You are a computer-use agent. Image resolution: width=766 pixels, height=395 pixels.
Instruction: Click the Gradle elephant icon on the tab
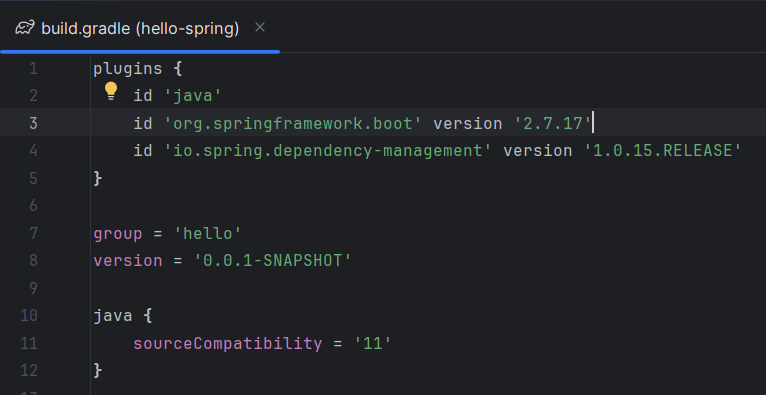click(25, 28)
